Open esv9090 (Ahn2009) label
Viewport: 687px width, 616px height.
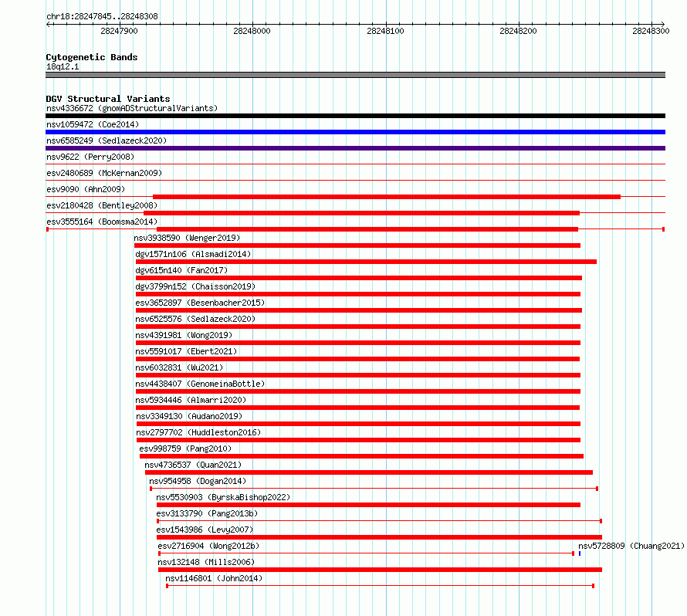(86, 189)
